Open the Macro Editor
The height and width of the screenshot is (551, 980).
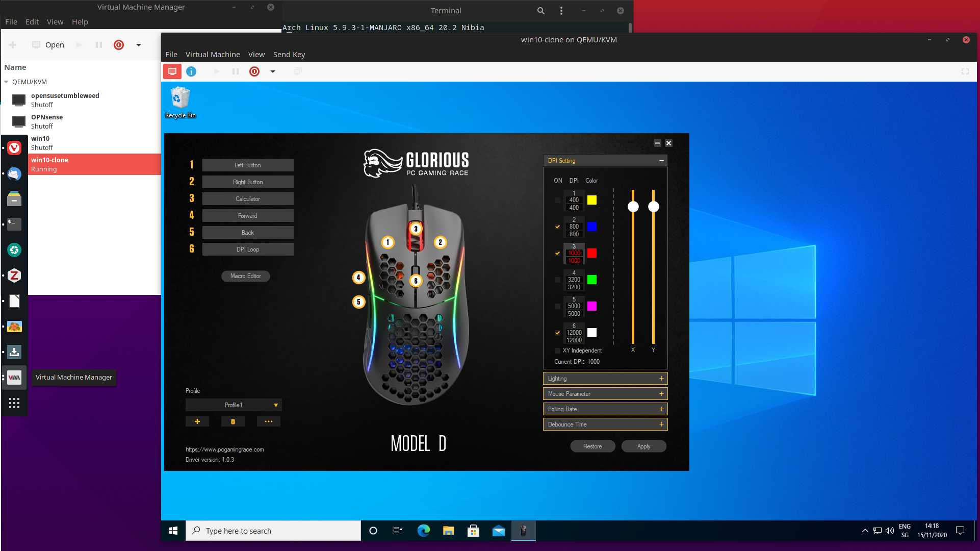click(x=246, y=276)
